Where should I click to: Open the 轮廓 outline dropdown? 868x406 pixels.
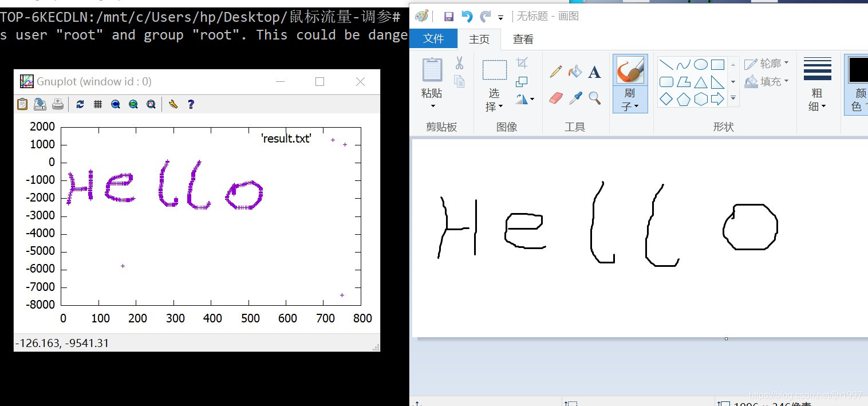(x=767, y=63)
